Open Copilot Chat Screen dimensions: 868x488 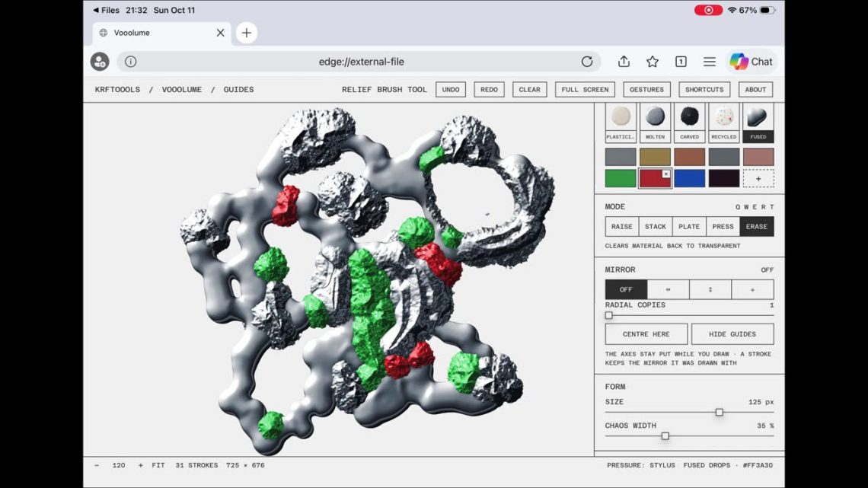752,62
